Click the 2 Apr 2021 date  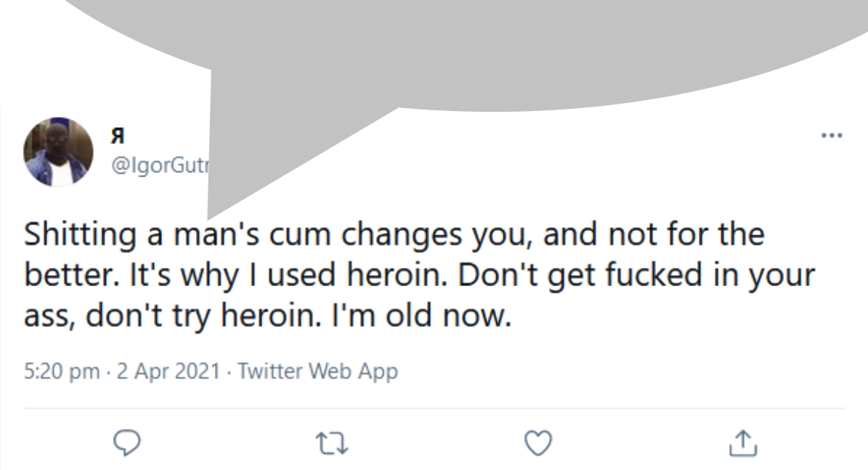(167, 371)
